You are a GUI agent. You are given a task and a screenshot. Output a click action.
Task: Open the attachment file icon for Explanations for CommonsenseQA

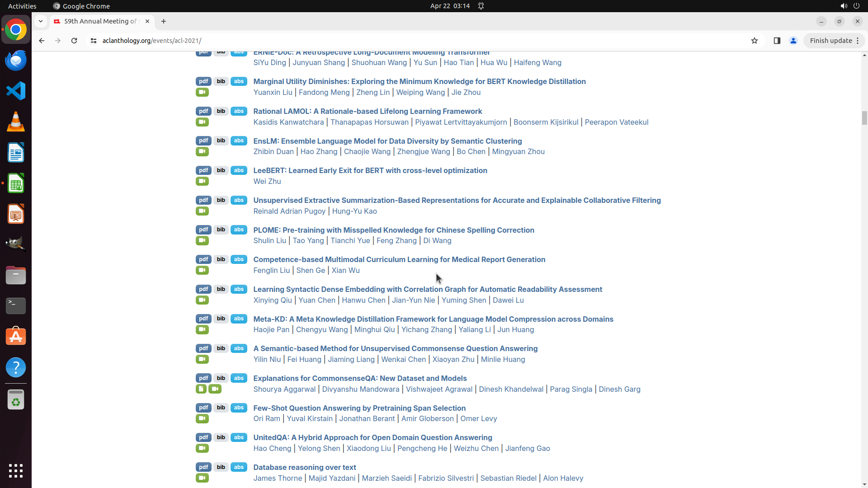tap(201, 389)
